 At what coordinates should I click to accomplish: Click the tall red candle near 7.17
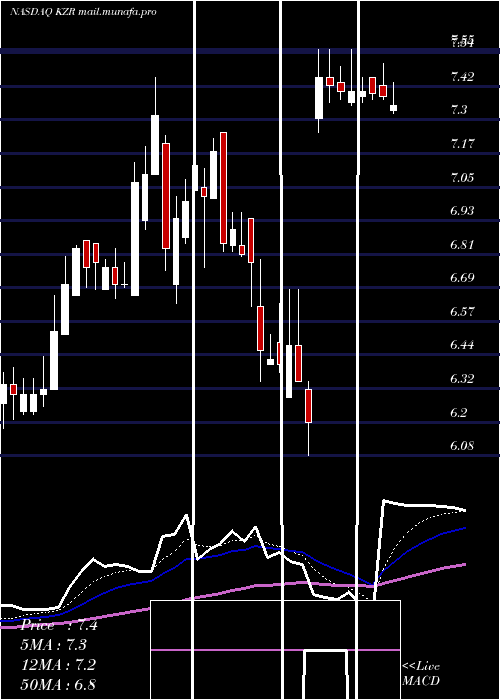[x=223, y=188]
